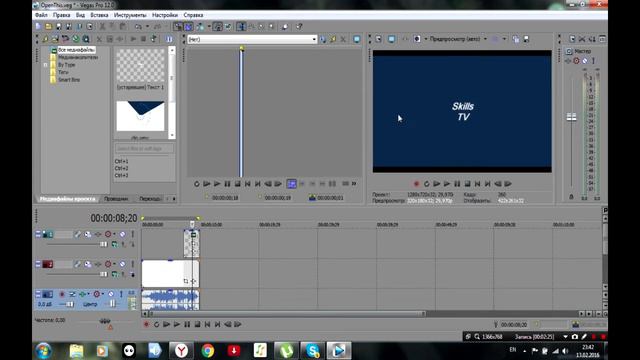Toggle Mute on video track 1
The width and height of the screenshot is (640, 360).
[122, 234]
